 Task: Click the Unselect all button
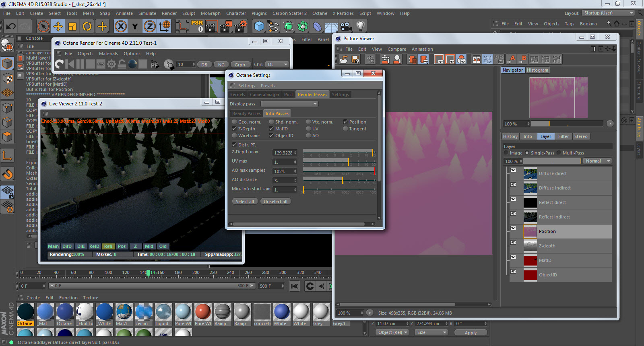tap(275, 202)
